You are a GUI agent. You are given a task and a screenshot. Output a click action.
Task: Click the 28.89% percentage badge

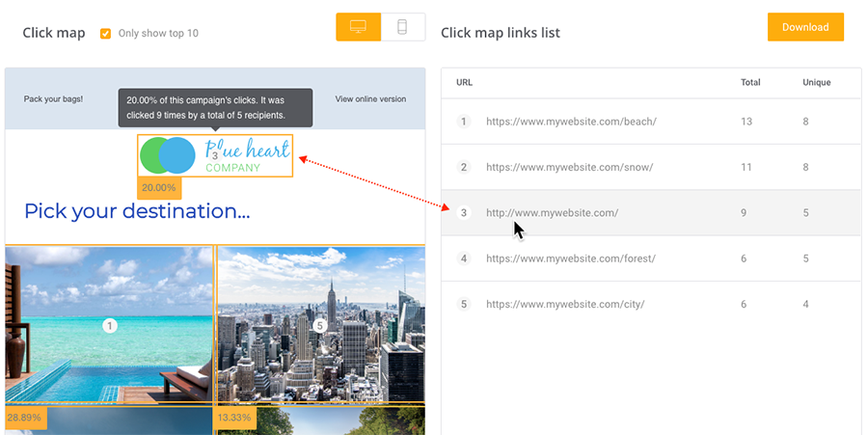click(x=23, y=419)
